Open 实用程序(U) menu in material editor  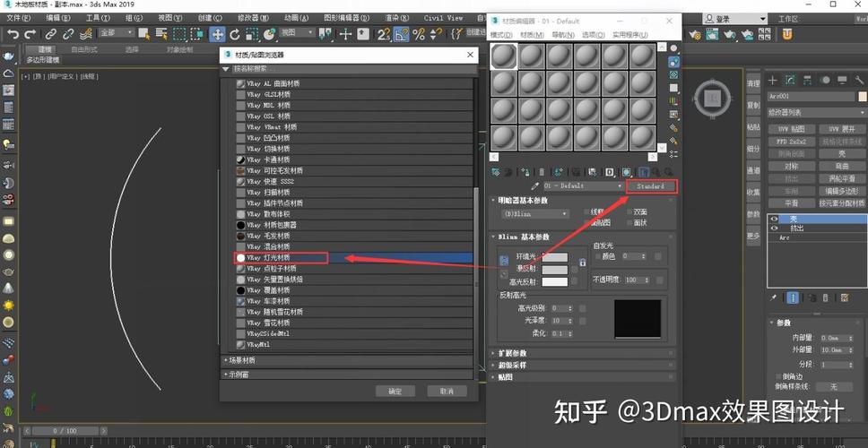(630, 35)
